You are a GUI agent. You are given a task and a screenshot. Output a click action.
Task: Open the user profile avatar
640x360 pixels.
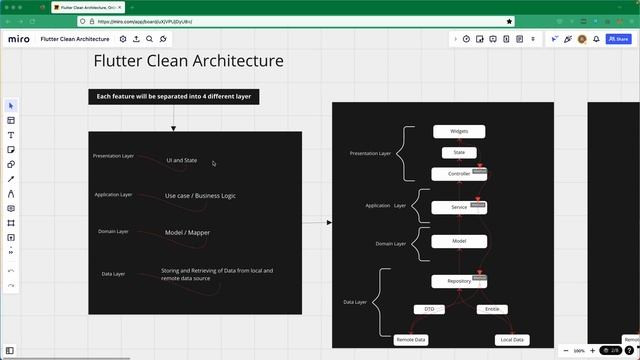(x=582, y=39)
